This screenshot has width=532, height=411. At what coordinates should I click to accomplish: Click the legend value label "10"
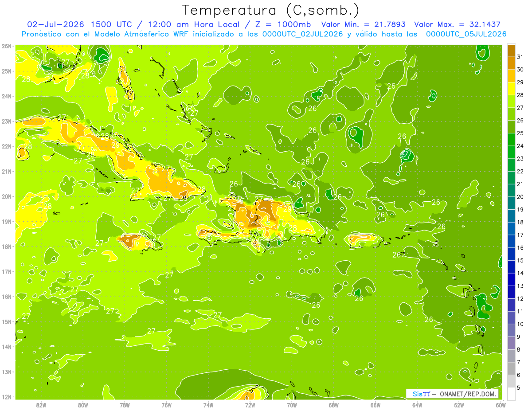(520, 324)
